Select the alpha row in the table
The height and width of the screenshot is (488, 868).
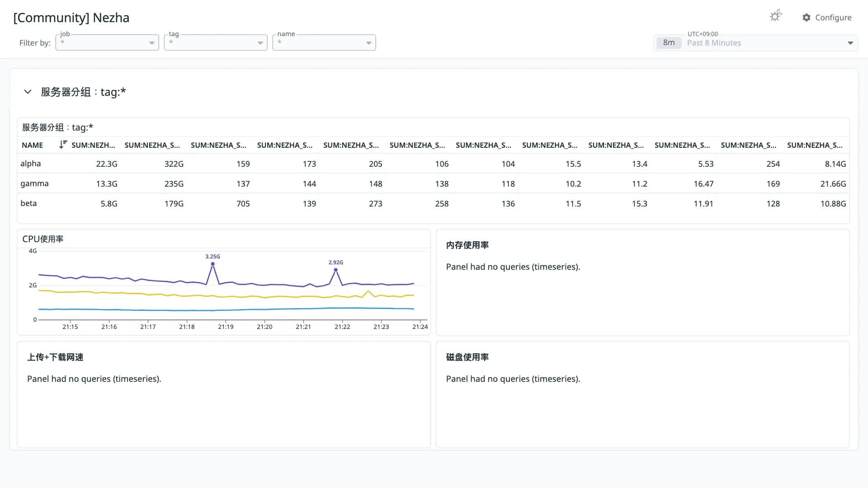point(433,164)
